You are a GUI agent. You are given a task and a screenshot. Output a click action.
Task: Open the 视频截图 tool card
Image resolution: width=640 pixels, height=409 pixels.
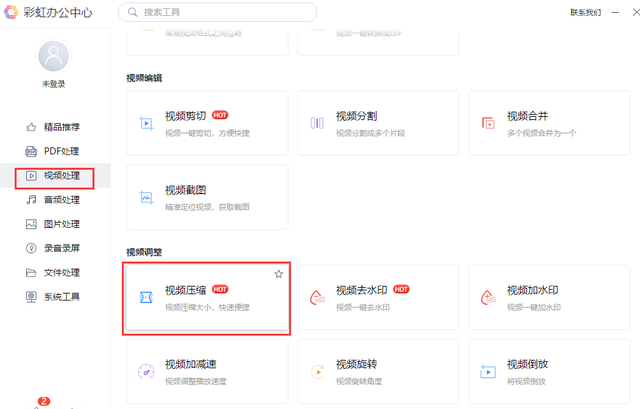tap(207, 197)
